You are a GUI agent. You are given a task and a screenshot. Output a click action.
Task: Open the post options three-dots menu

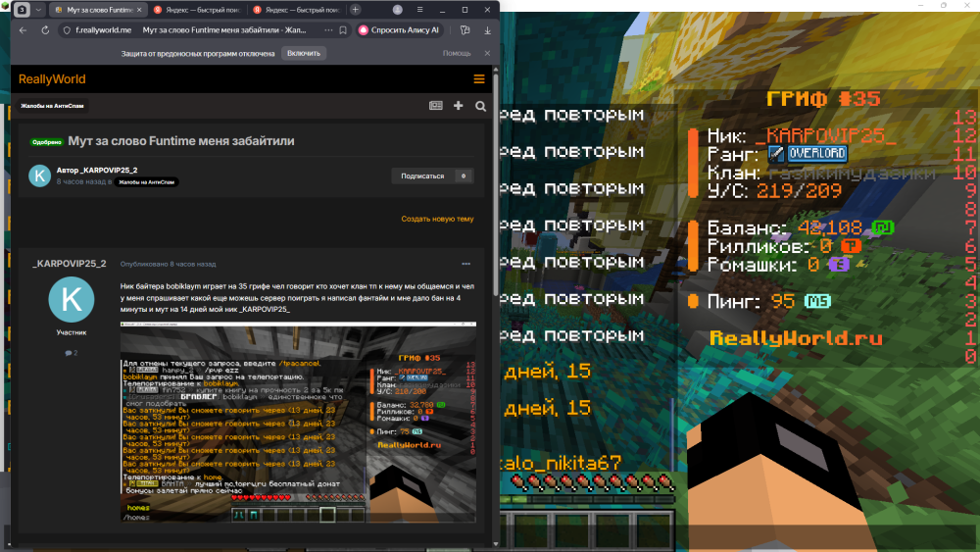pos(466,264)
